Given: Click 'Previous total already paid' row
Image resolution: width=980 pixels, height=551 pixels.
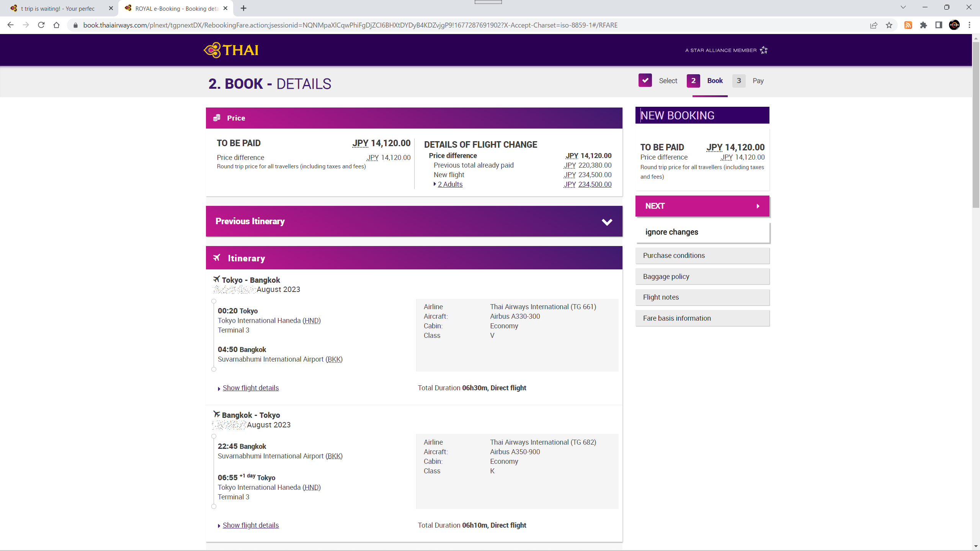Looking at the screenshot, I should pos(522,165).
